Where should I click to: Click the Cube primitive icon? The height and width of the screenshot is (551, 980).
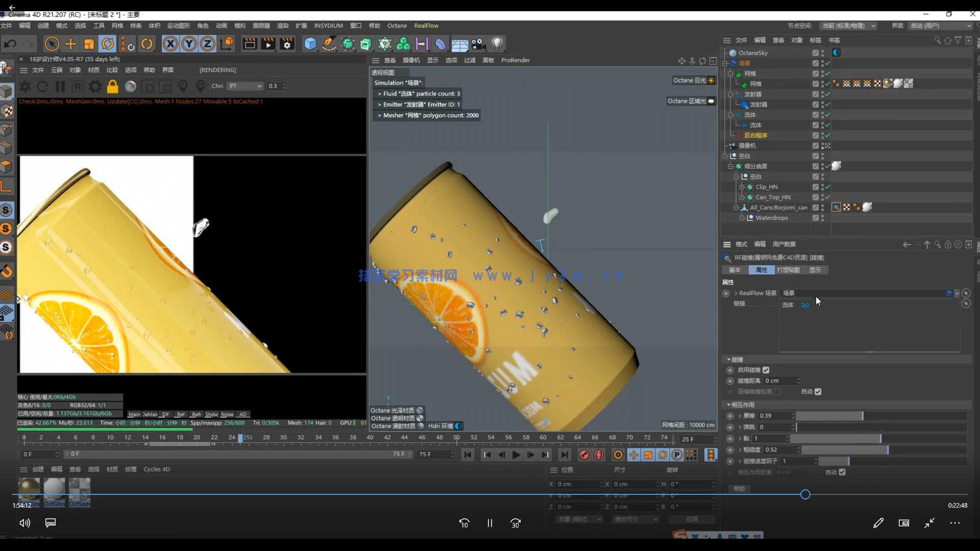point(310,44)
